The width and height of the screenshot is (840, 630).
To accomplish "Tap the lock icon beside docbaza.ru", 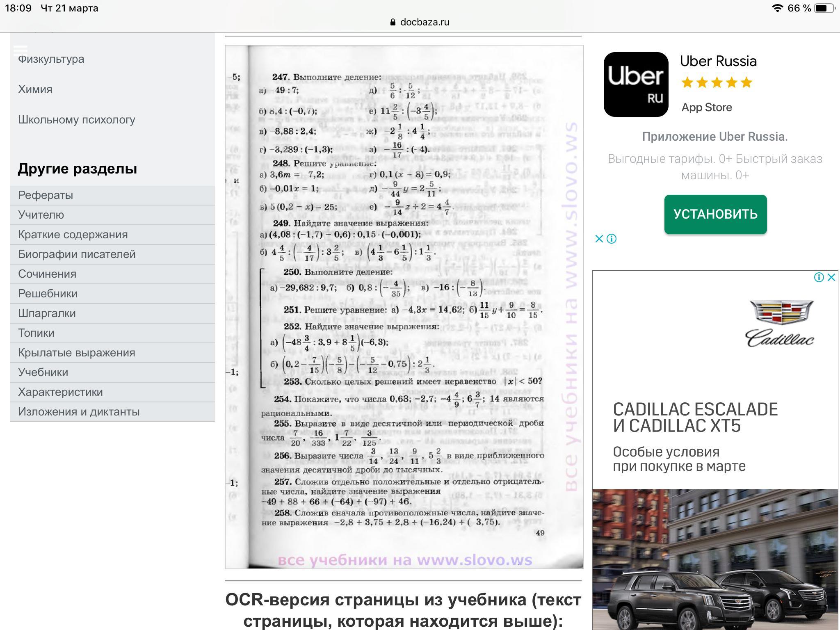I will point(393,22).
